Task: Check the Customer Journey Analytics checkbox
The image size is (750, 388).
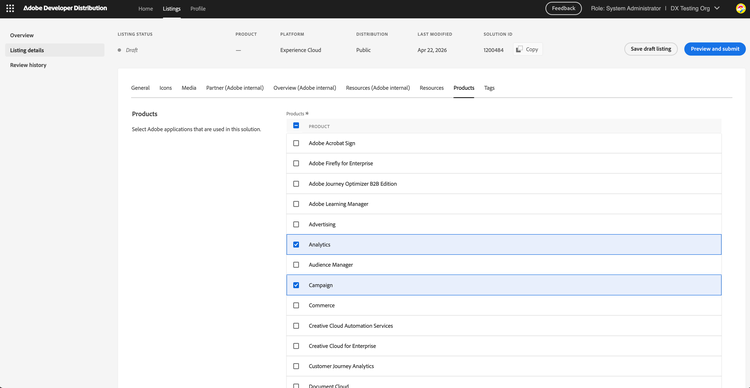Action: click(296, 366)
